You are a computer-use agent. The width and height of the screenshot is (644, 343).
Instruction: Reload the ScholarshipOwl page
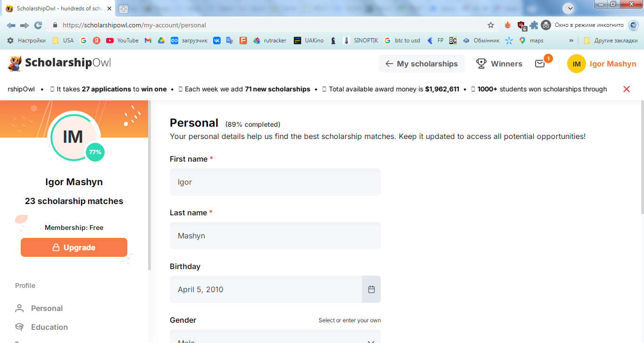(x=38, y=25)
